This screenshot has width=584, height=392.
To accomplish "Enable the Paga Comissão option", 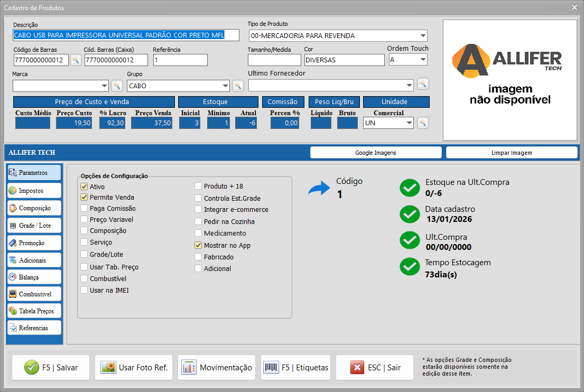I will coord(84,208).
